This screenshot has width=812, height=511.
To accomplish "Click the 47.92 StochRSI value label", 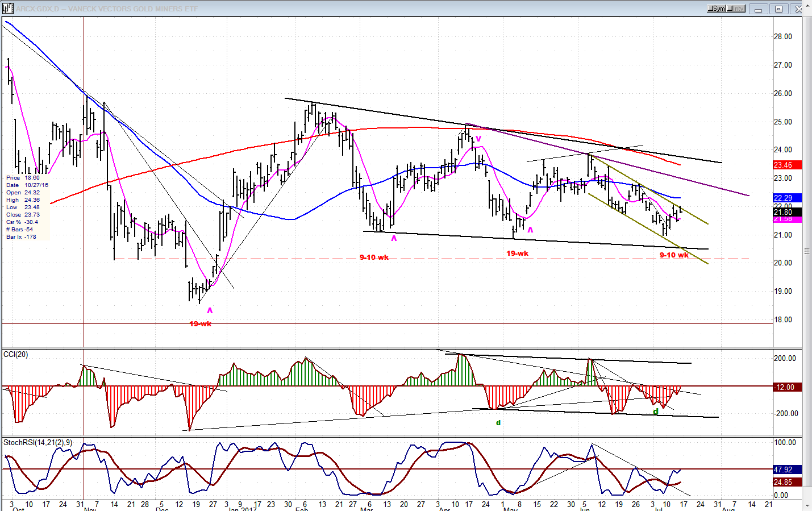I will (786, 470).
